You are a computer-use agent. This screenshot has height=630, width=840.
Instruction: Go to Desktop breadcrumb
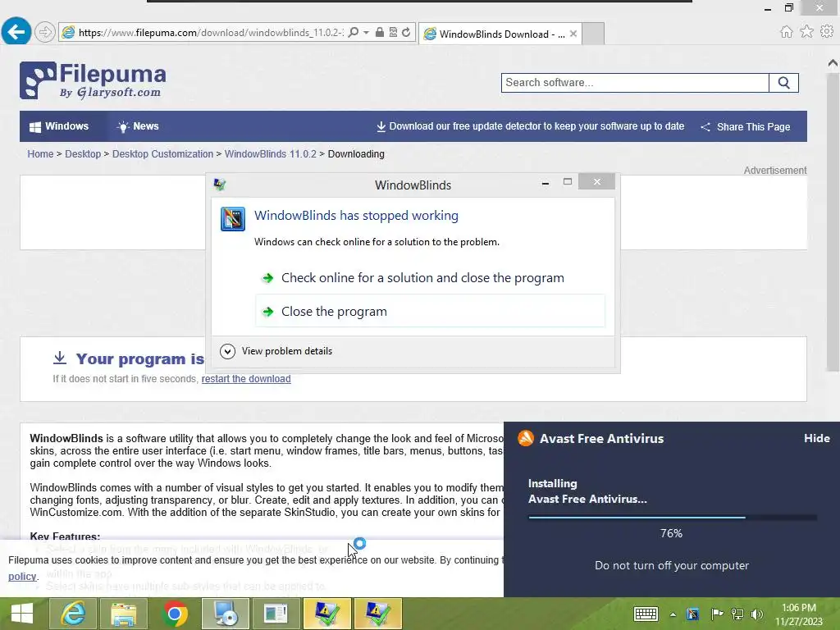tap(83, 153)
